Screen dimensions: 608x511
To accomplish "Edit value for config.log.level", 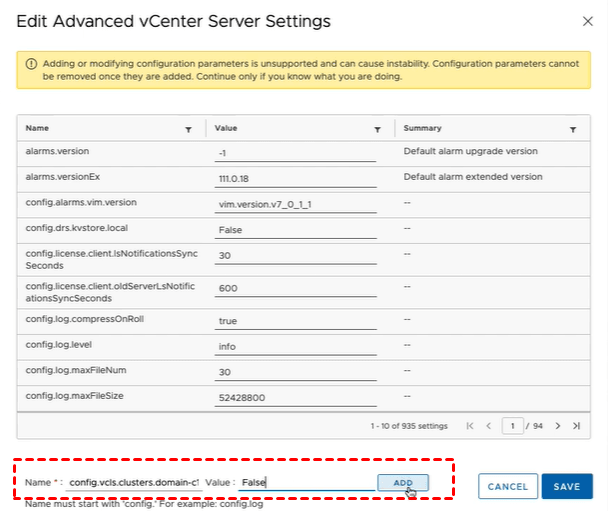I will 295,347.
